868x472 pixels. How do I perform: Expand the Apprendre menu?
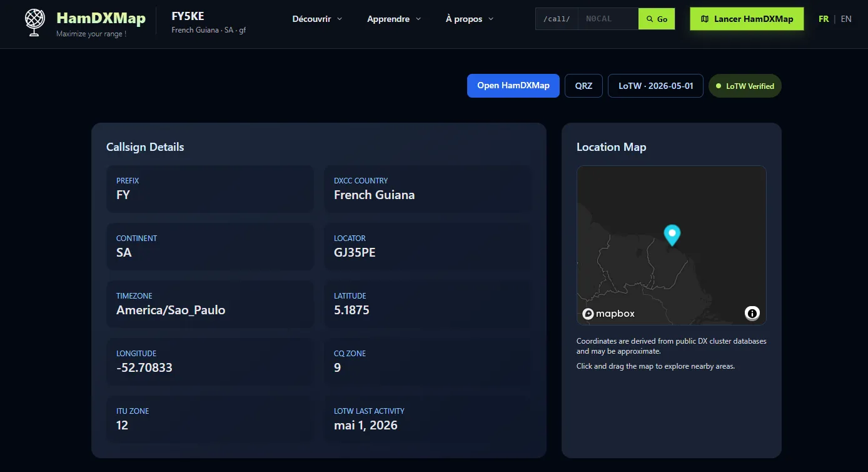point(394,19)
